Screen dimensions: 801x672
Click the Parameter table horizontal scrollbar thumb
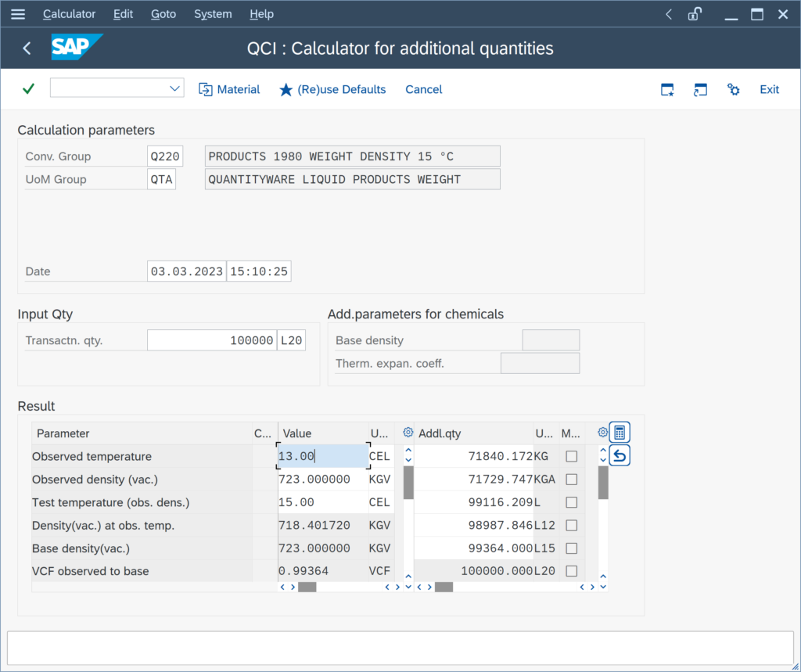point(307,587)
